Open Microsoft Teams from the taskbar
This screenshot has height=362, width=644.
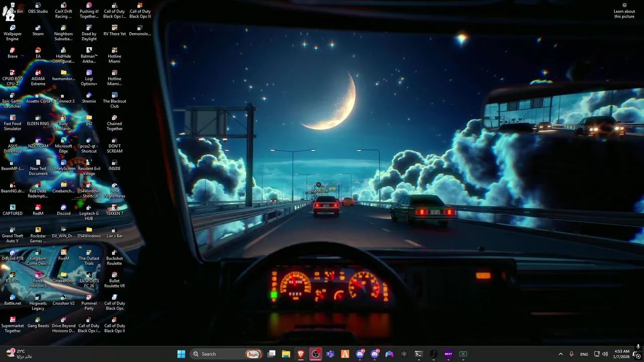tap(330, 354)
